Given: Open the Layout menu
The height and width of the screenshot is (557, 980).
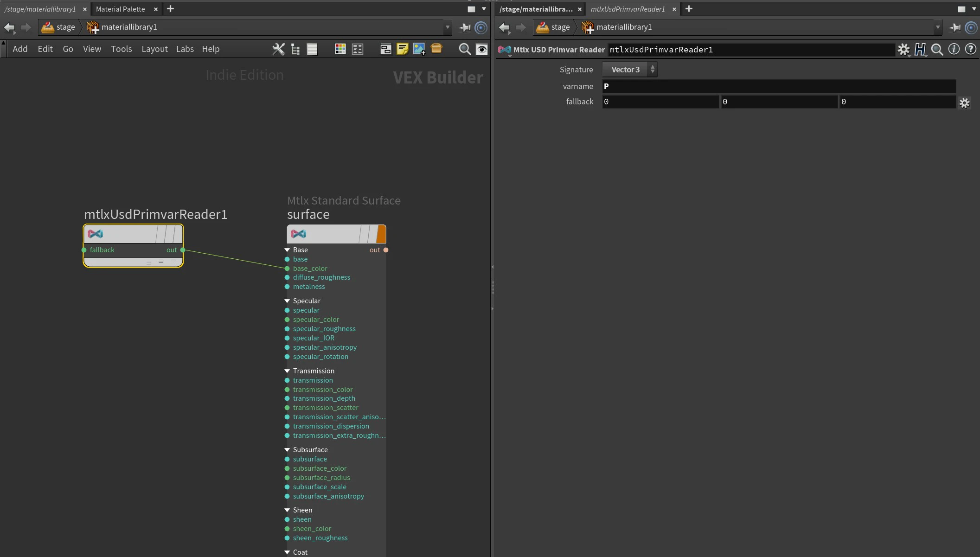Looking at the screenshot, I should point(154,49).
